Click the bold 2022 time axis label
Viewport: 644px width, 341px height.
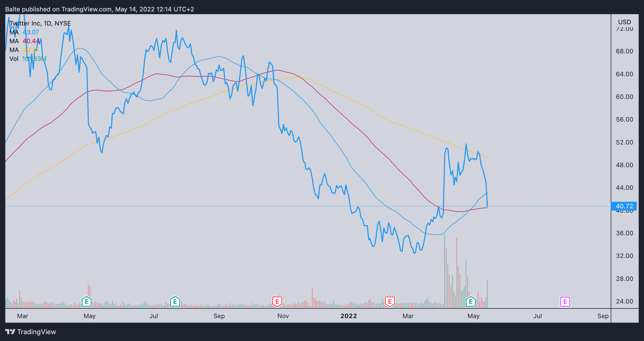(349, 316)
